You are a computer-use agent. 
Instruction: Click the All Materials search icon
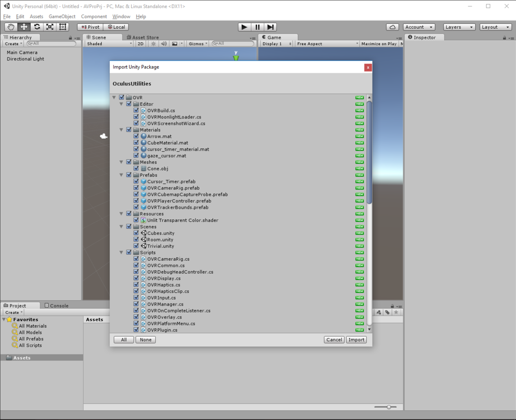15,326
